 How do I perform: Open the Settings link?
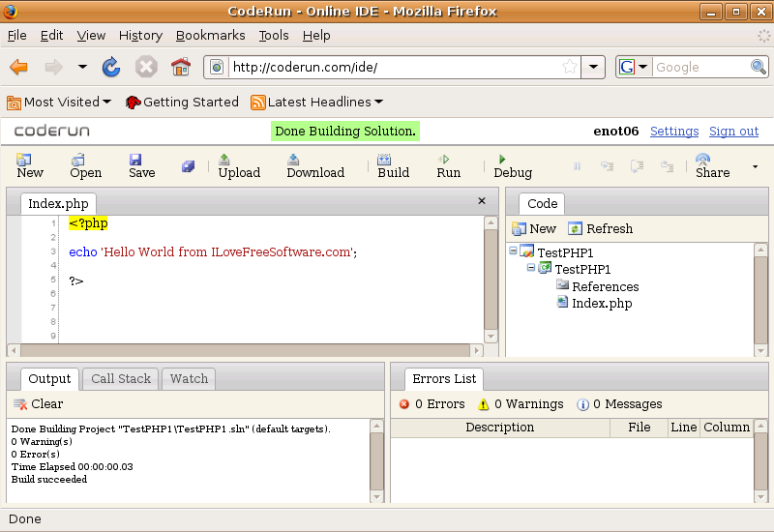(673, 131)
